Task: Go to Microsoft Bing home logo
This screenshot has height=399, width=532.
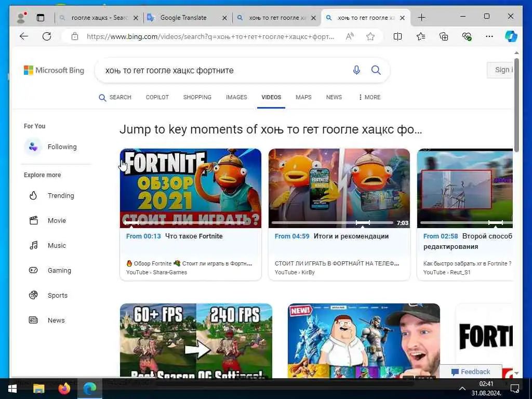Action: click(x=54, y=70)
